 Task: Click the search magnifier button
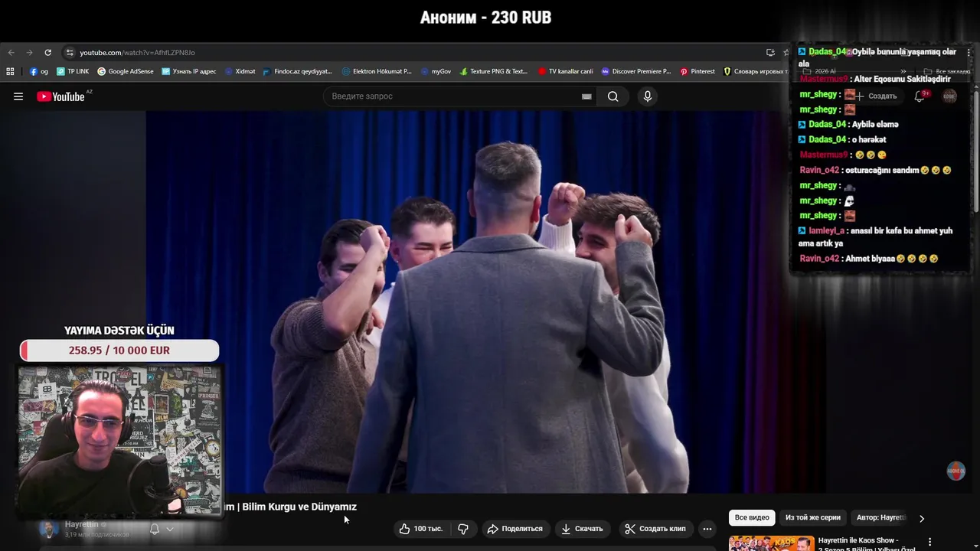click(612, 96)
